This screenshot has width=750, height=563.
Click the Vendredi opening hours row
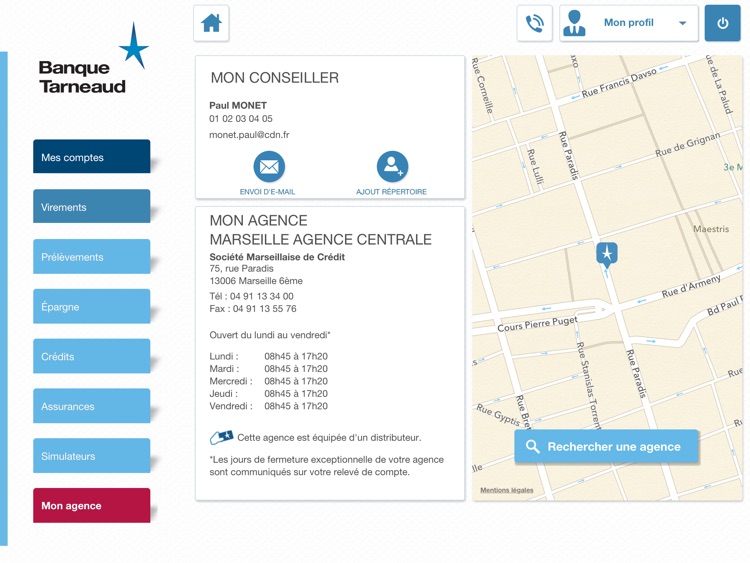(x=268, y=406)
